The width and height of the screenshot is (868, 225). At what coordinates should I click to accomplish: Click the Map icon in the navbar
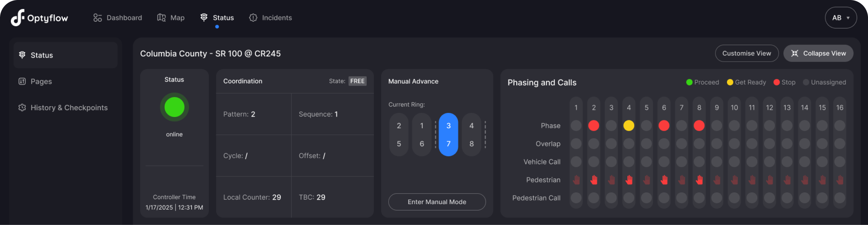[161, 18]
